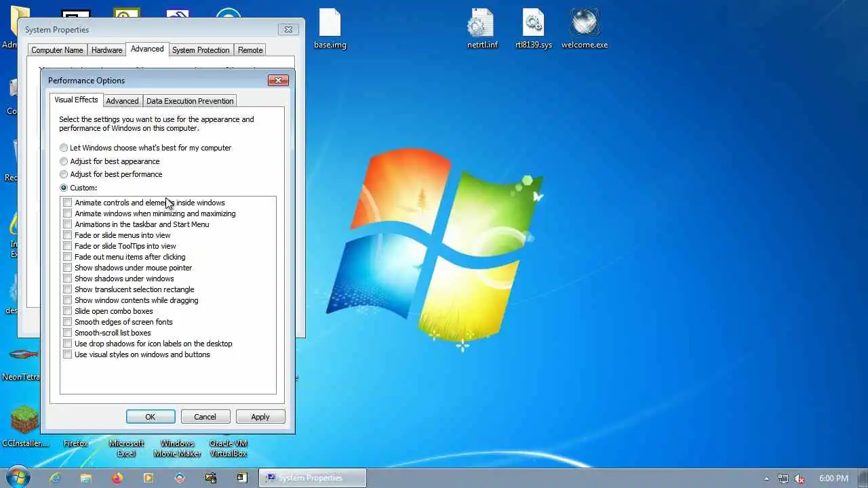
Task: Enable Smooth edges of screen fonts
Action: coord(67,322)
